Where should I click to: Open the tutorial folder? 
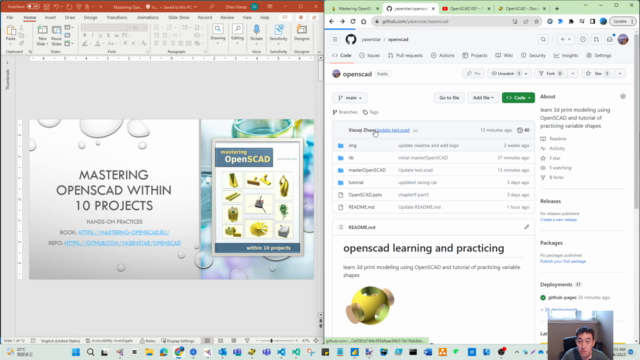point(356,182)
